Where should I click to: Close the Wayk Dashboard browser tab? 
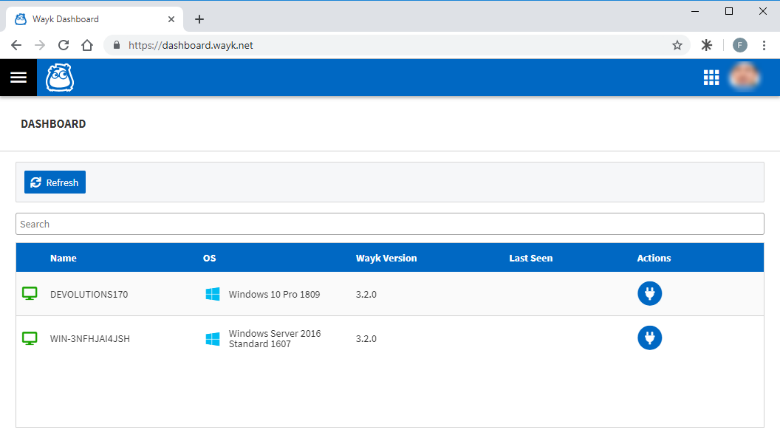[171, 19]
